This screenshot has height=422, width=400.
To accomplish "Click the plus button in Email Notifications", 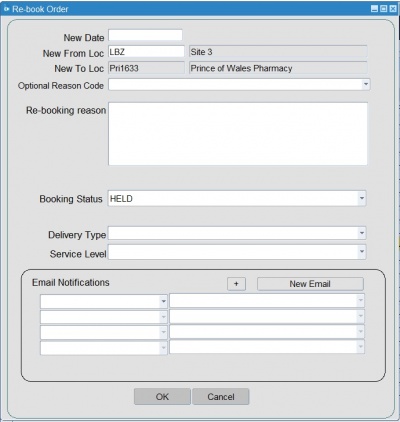I will pos(236,284).
